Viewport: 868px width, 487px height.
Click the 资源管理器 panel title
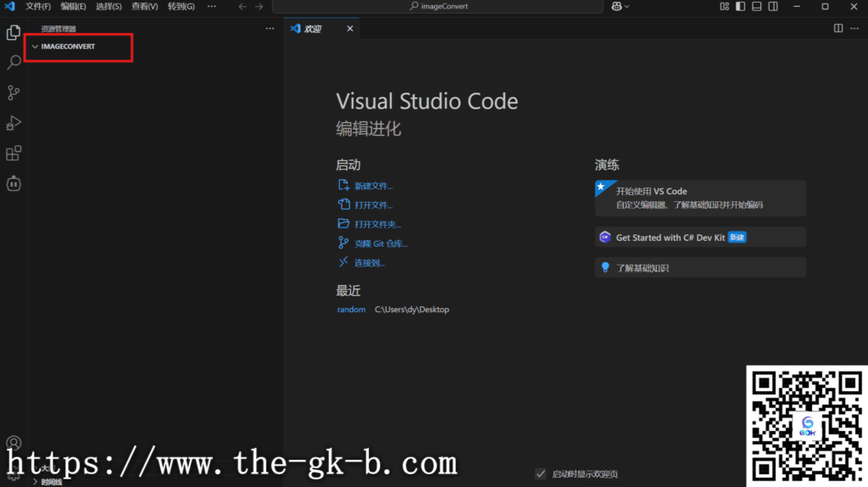[x=58, y=29]
